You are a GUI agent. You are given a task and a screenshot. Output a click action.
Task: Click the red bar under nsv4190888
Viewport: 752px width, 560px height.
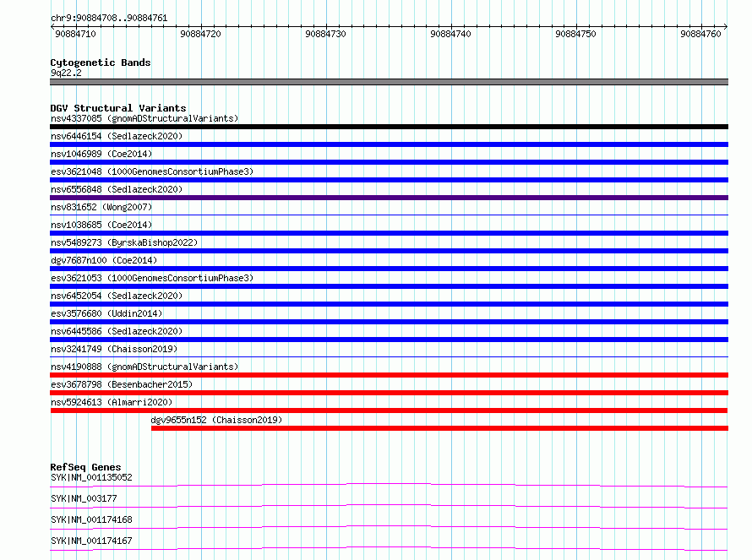tap(389, 375)
